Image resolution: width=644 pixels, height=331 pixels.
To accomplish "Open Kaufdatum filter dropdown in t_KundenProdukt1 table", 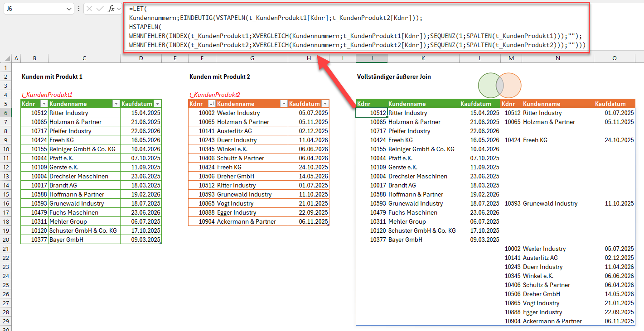I will [157, 104].
